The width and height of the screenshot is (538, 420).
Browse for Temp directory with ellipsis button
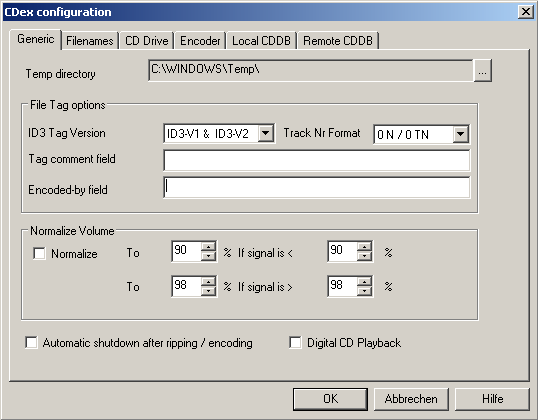(482, 71)
